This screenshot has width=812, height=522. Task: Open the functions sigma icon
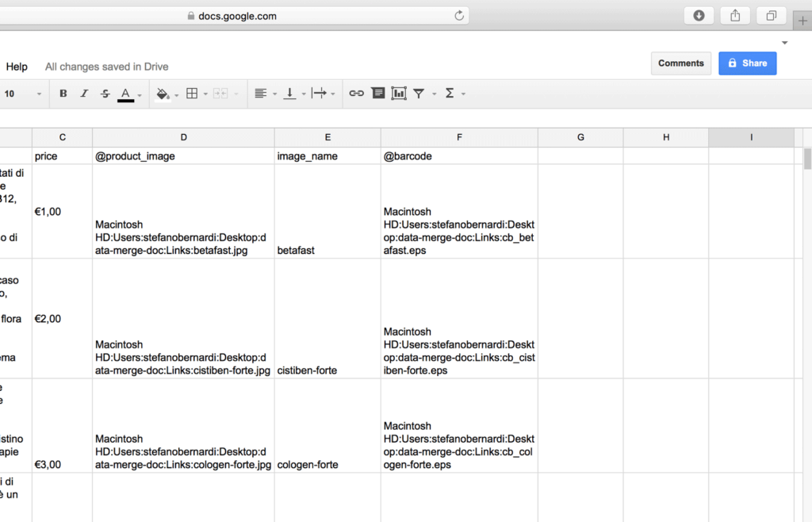point(450,94)
